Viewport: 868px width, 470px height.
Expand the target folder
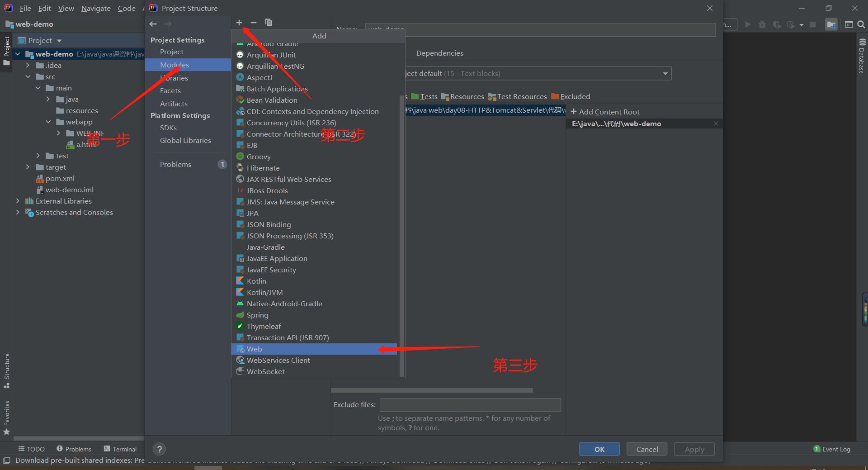click(x=28, y=167)
